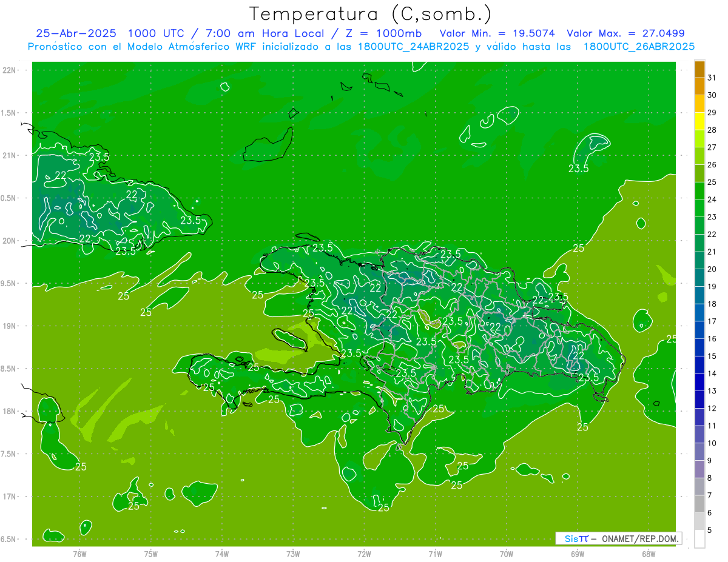Select the purple band between 8 and 9
Screen dimensions: 728x562
click(x=699, y=469)
